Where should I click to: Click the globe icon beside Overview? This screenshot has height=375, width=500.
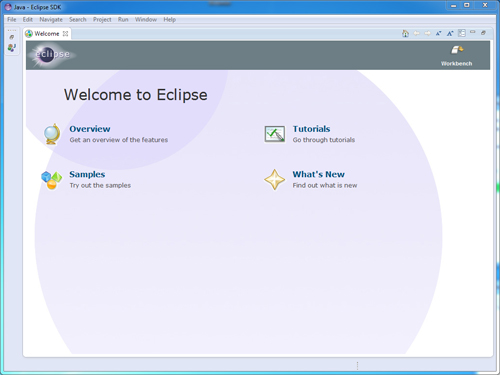pyautogui.click(x=52, y=134)
